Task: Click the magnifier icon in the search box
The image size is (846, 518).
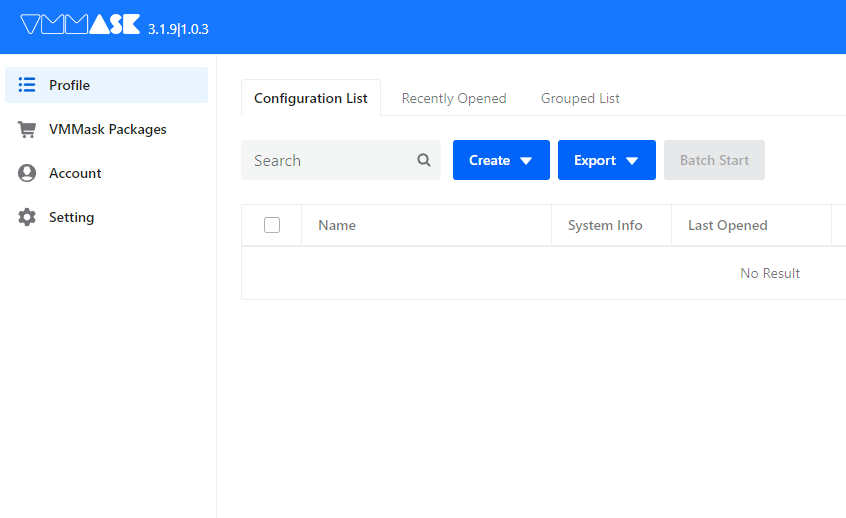Action: [424, 160]
